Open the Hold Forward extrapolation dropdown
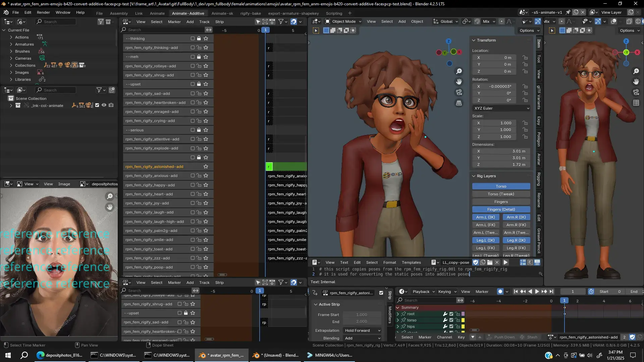Image resolution: width=644 pixels, height=362 pixels. click(x=362, y=330)
